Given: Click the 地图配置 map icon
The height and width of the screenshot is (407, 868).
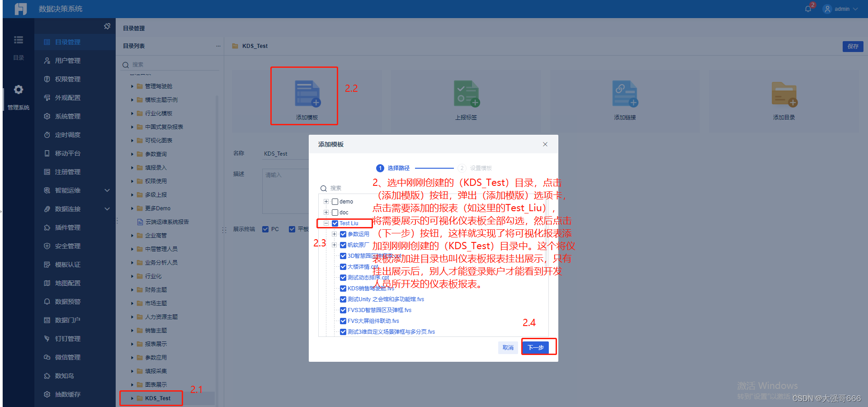Looking at the screenshot, I should pyautogui.click(x=47, y=283).
